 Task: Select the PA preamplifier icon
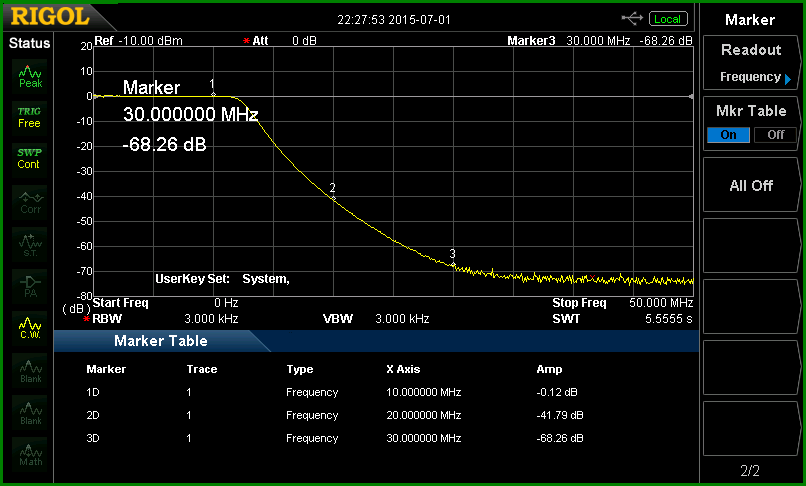[x=30, y=286]
